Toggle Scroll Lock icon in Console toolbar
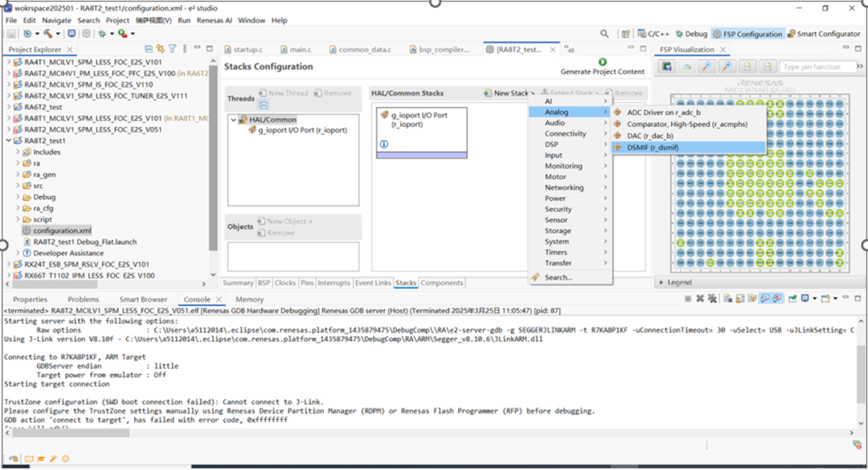Image resolution: width=868 pixels, height=470 pixels. pos(739,299)
